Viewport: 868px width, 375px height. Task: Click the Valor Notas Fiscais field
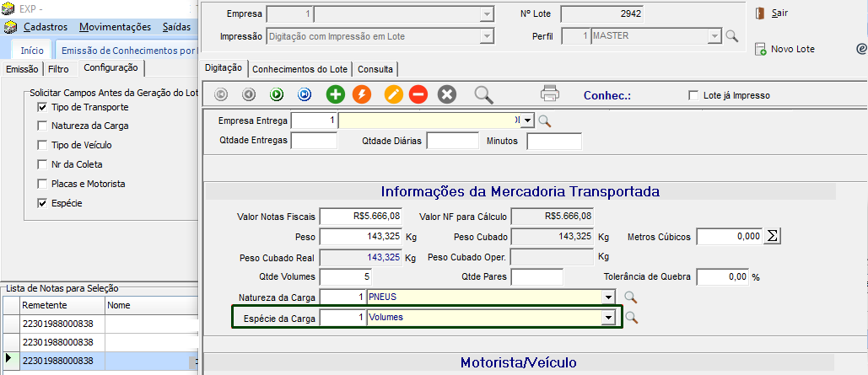(x=362, y=217)
